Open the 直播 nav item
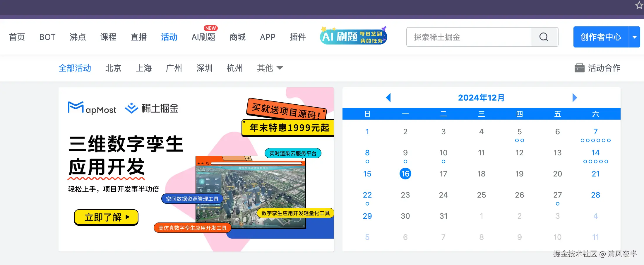This screenshot has height=265, width=644. pos(138,37)
